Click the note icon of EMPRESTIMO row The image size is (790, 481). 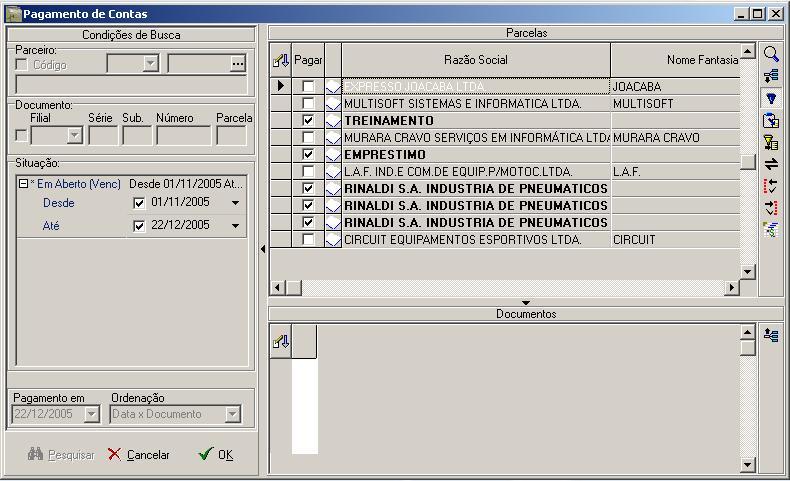pos(333,155)
